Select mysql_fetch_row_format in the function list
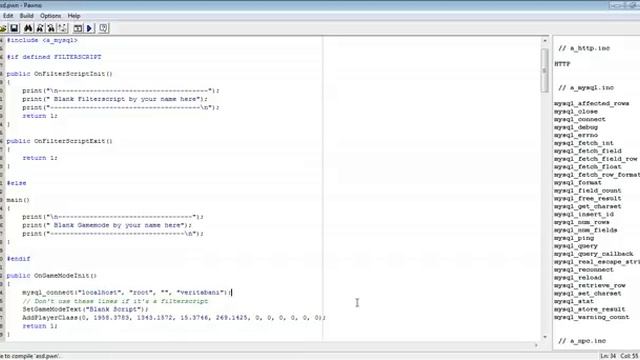Viewport: 640px width, 360px height. tap(597, 175)
